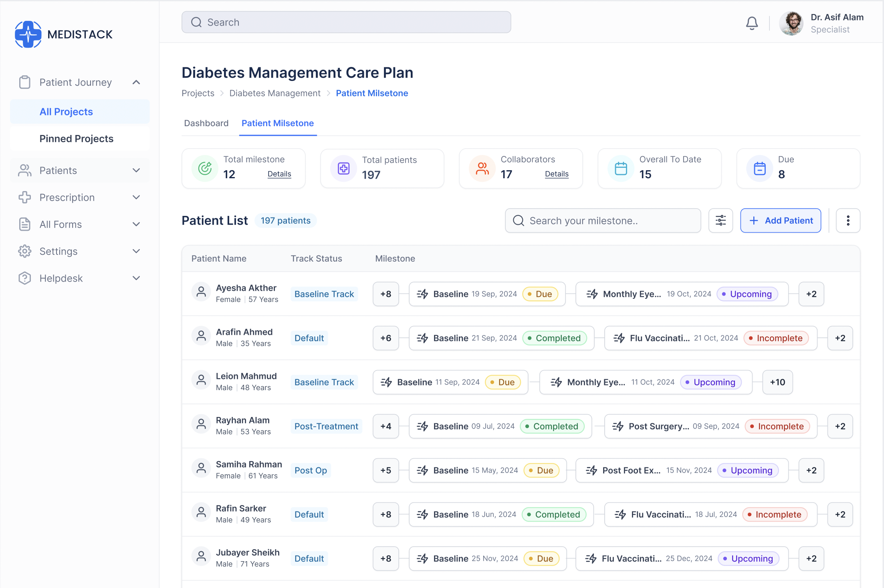Open the notification bell
Viewport: 884px width, 588px height.
752,23
